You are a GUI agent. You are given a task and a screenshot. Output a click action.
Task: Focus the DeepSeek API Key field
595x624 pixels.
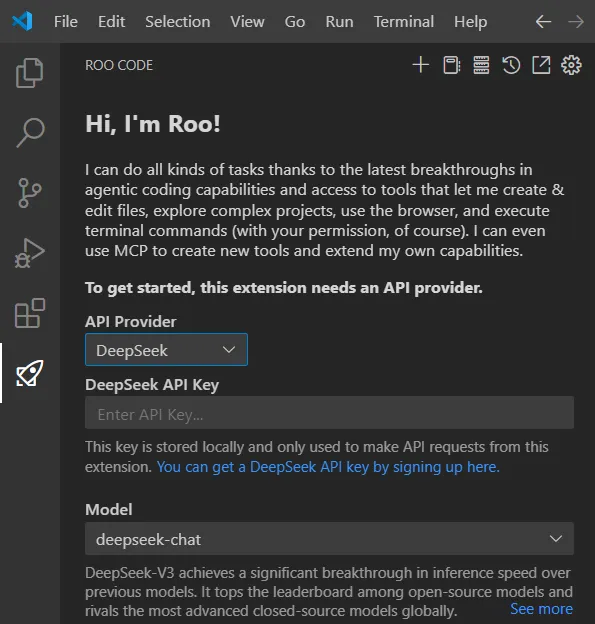point(329,413)
